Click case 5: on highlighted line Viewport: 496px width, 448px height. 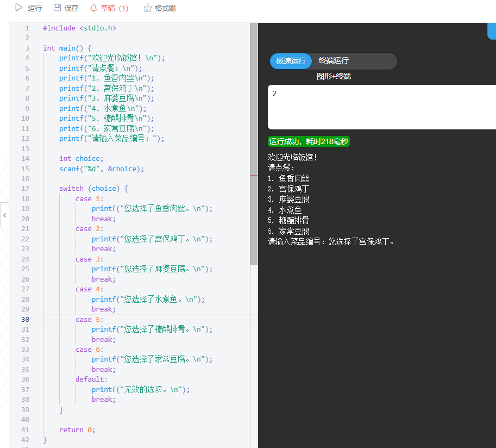(89, 320)
